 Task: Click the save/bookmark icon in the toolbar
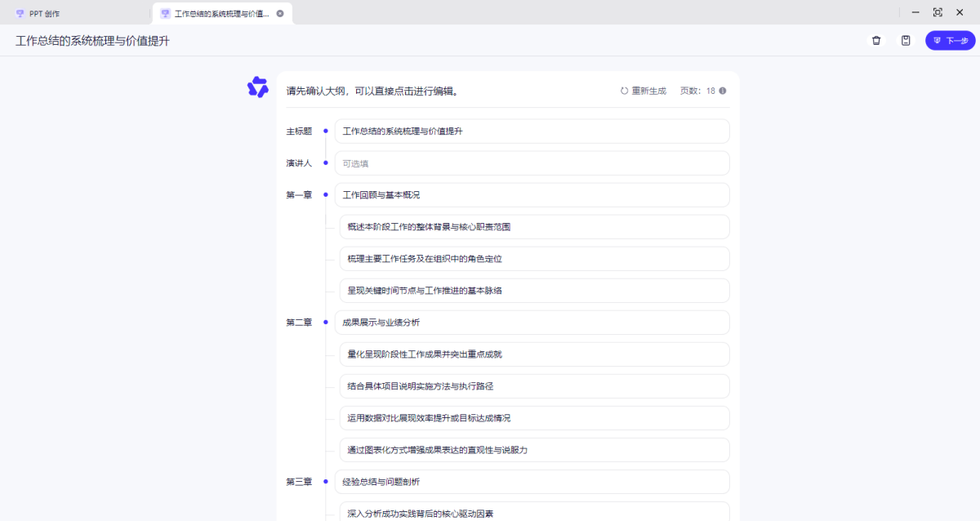click(x=906, y=39)
